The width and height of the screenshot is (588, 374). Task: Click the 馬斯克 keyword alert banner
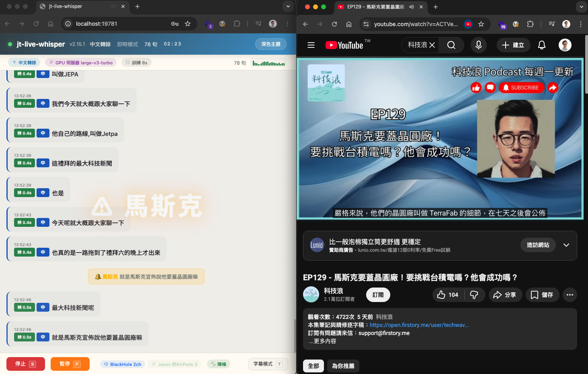(x=146, y=277)
